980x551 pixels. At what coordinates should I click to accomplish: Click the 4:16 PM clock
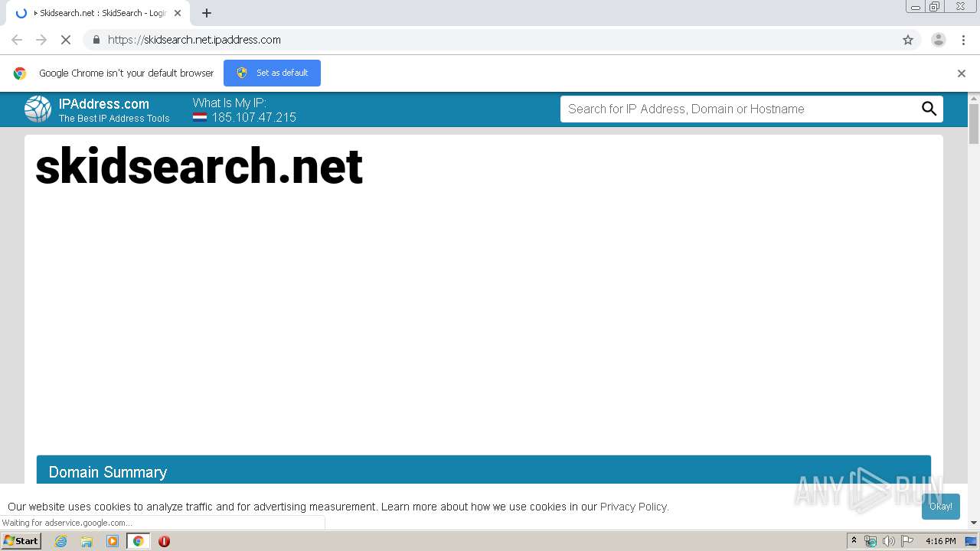(940, 541)
